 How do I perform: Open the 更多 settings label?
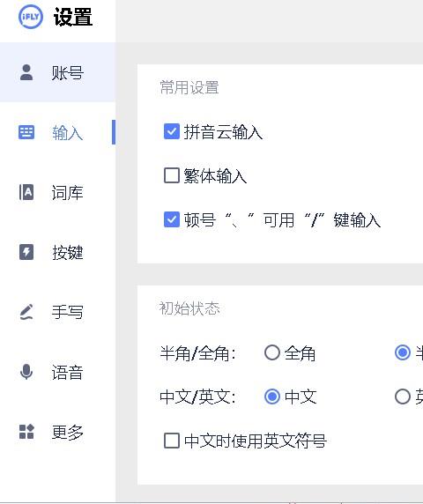point(68,433)
